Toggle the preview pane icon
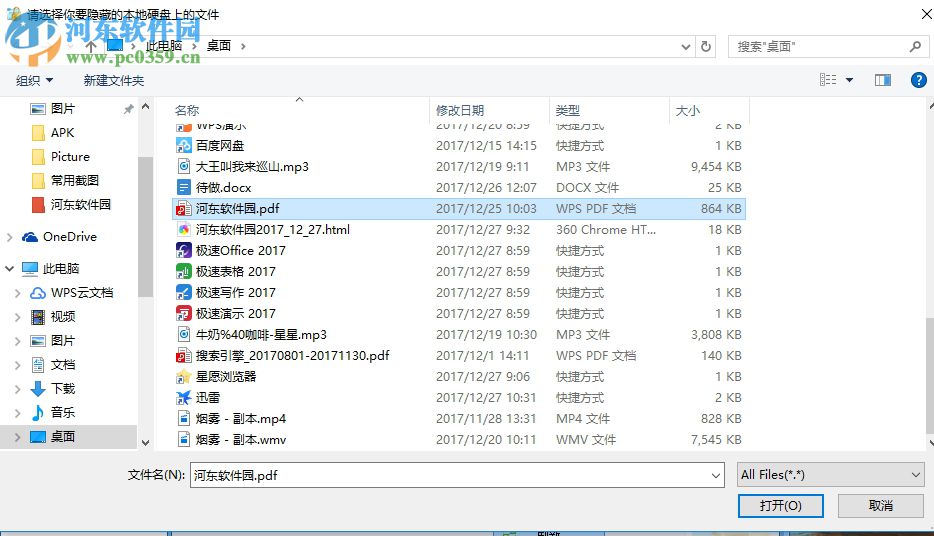This screenshot has width=934, height=536. 883,80
